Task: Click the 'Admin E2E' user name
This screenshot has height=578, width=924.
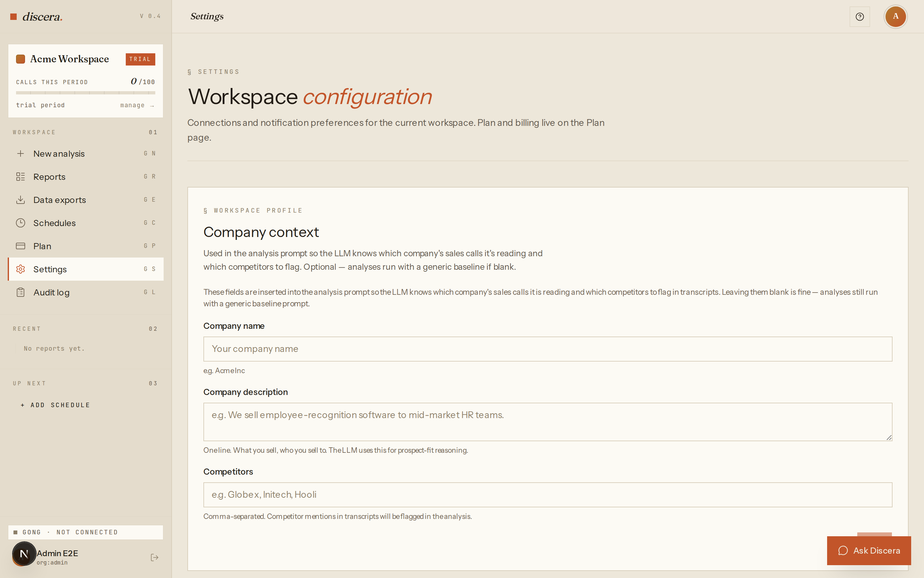Action: pos(57,553)
